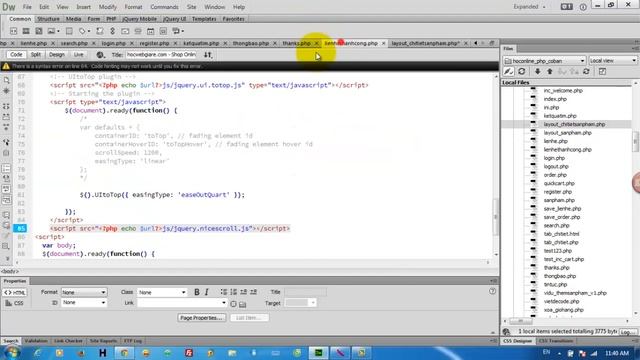640x360 pixels.
Task: Select index.php in Local Files
Action: point(555,99)
